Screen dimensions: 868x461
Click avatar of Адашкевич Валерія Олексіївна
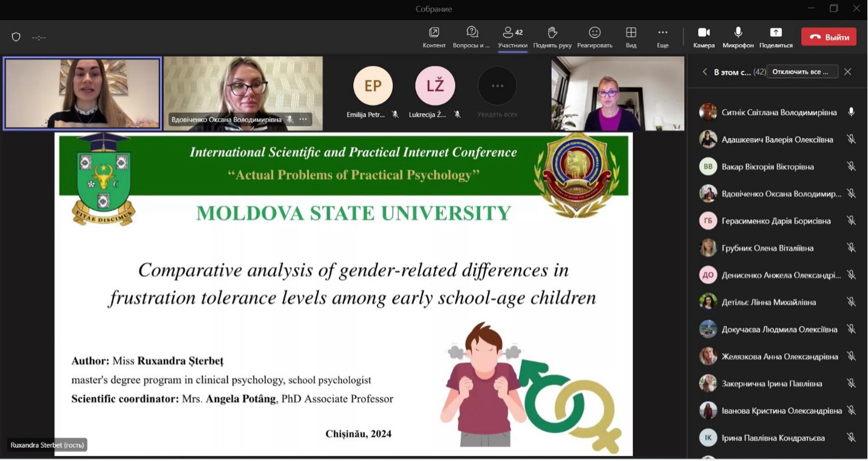708,140
